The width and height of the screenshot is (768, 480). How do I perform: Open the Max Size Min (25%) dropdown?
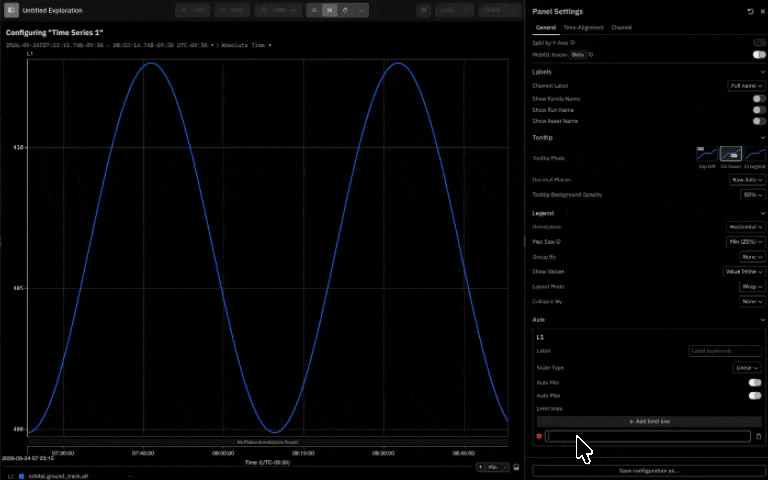pyautogui.click(x=745, y=242)
